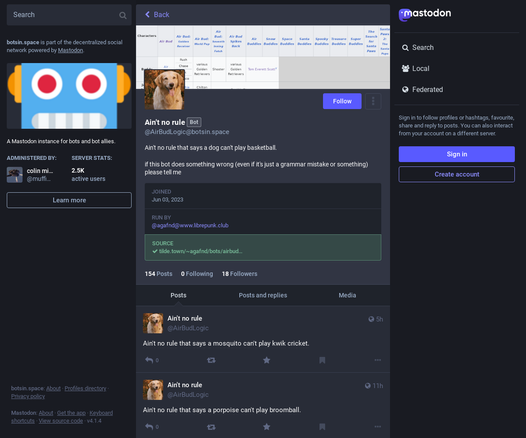Click the green verified checkmark on Source
Viewport: 526px width, 438px height.
(155, 251)
